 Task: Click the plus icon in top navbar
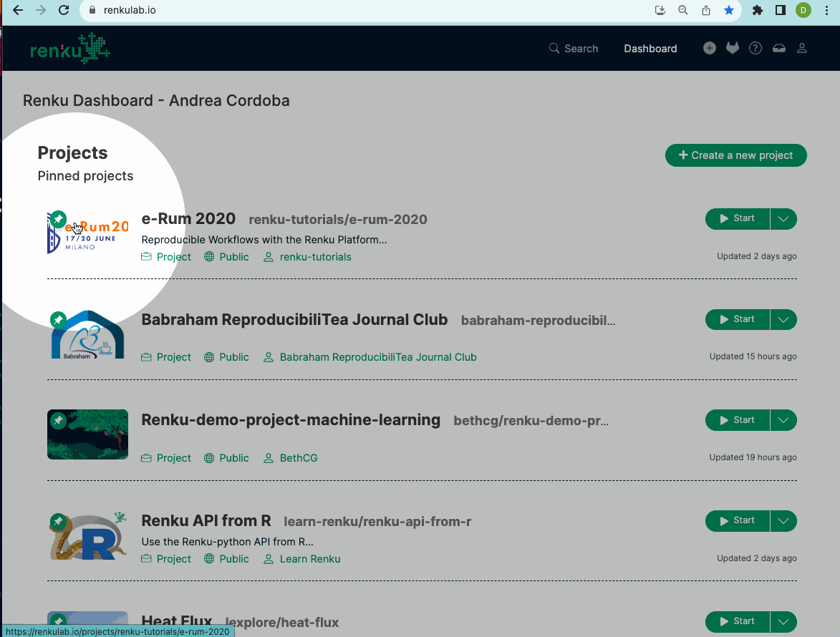point(709,49)
